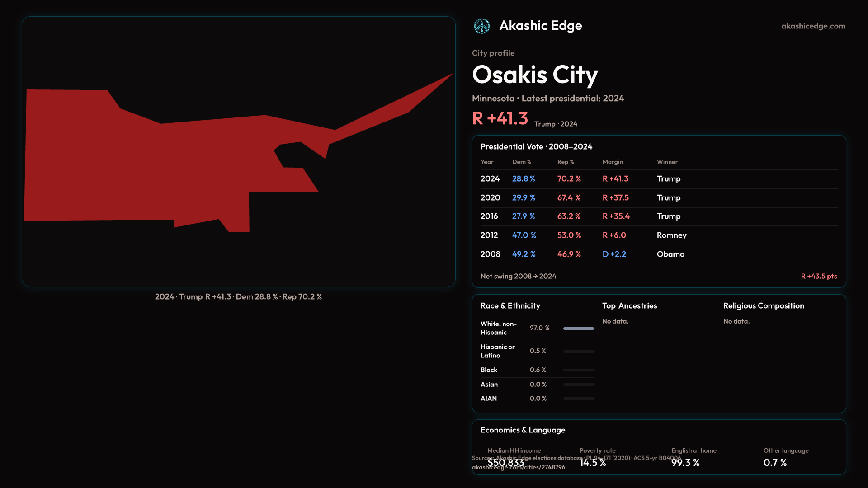Open the akashicedge.com link
Viewport: 868px width, 488px height.
coord(813,26)
